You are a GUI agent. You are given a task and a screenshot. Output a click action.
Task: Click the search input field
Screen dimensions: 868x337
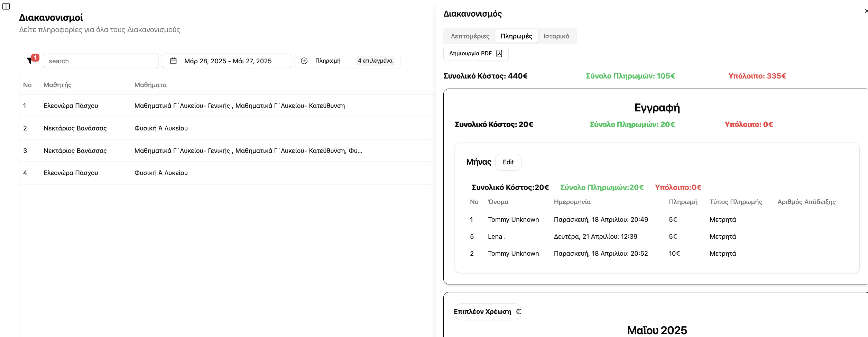[100, 61]
